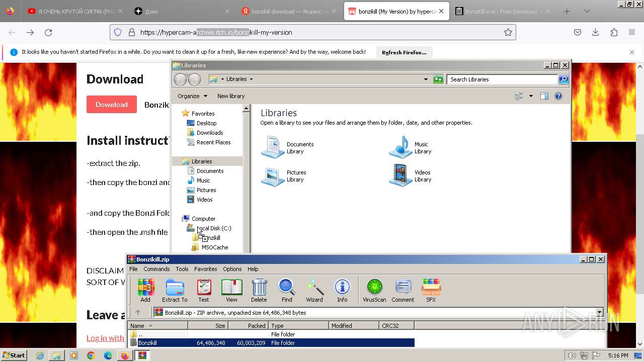
Task: Select Downloads under Favorites
Action: click(210, 133)
